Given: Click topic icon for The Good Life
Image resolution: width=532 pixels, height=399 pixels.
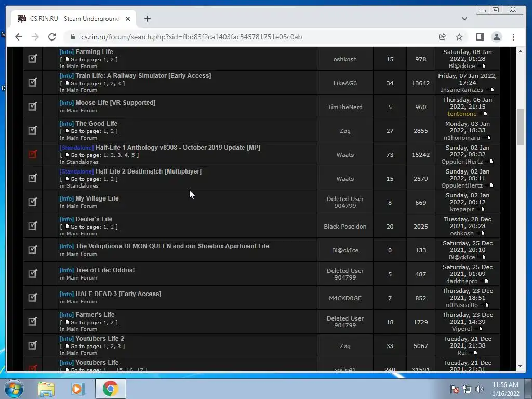Looking at the screenshot, I should [32, 130].
